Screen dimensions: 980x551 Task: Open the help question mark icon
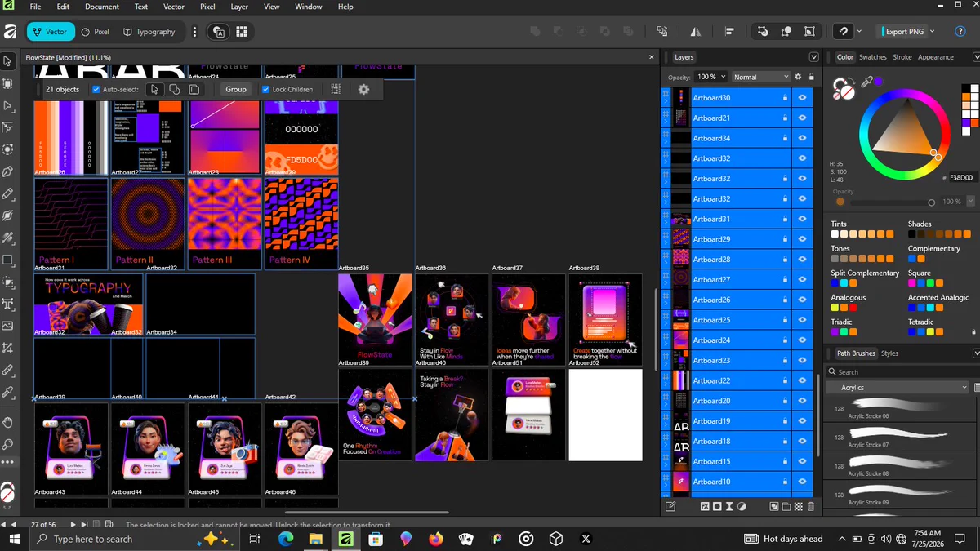click(960, 31)
